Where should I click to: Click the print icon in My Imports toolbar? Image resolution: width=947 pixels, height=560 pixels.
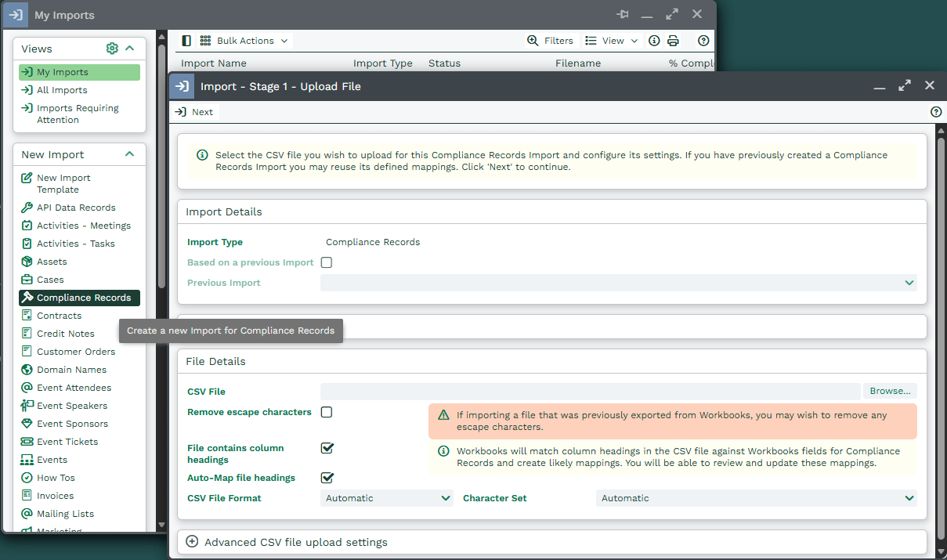pos(673,41)
